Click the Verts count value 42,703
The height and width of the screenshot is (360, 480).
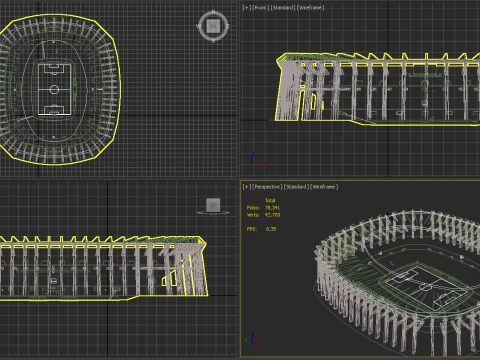272,215
